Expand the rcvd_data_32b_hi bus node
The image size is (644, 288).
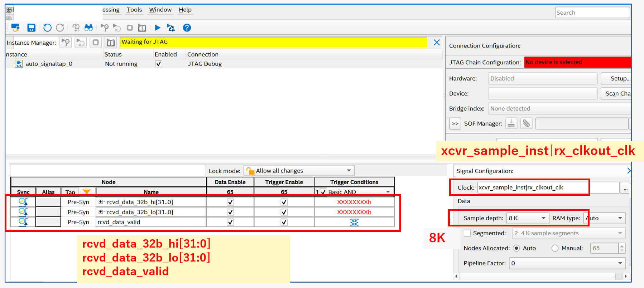pyautogui.click(x=101, y=202)
